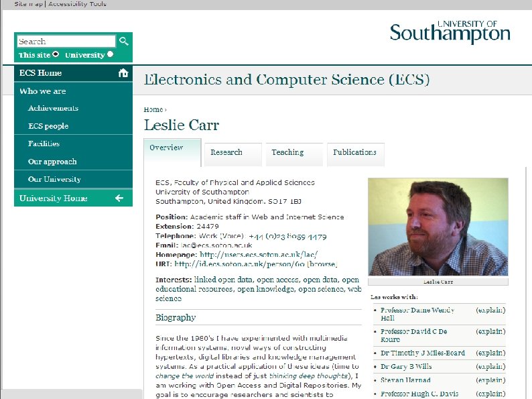This screenshot has height=399, width=532.
Task: Click Leslie Carr's profile photo
Action: click(x=438, y=227)
